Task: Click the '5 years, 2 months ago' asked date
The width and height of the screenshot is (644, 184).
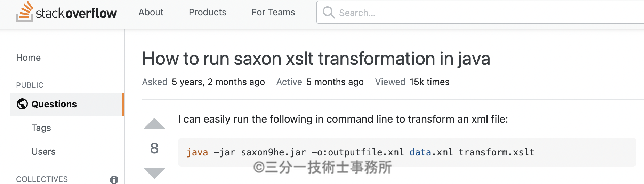Action: pyautogui.click(x=218, y=82)
